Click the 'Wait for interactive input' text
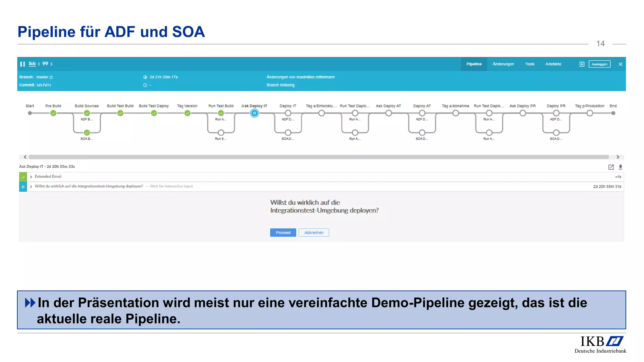The width and height of the screenshot is (644, 362). tap(171, 186)
